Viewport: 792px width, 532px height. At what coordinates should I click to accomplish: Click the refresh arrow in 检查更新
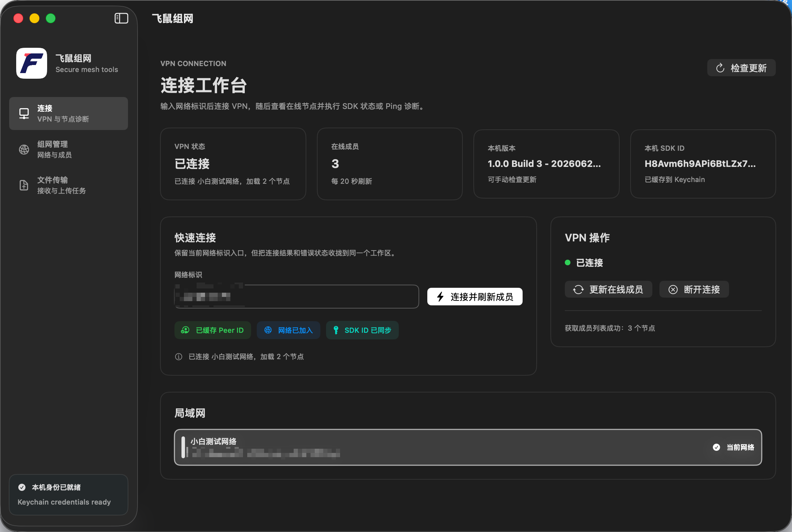720,68
